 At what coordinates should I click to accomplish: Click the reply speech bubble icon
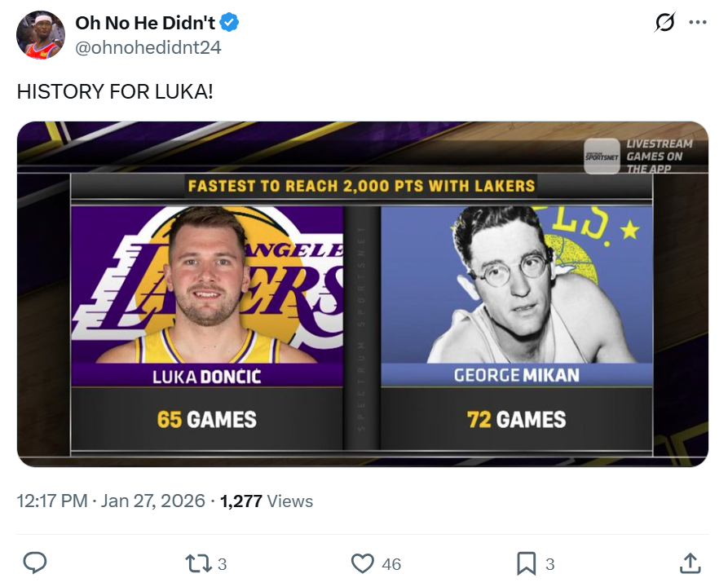click(x=34, y=563)
